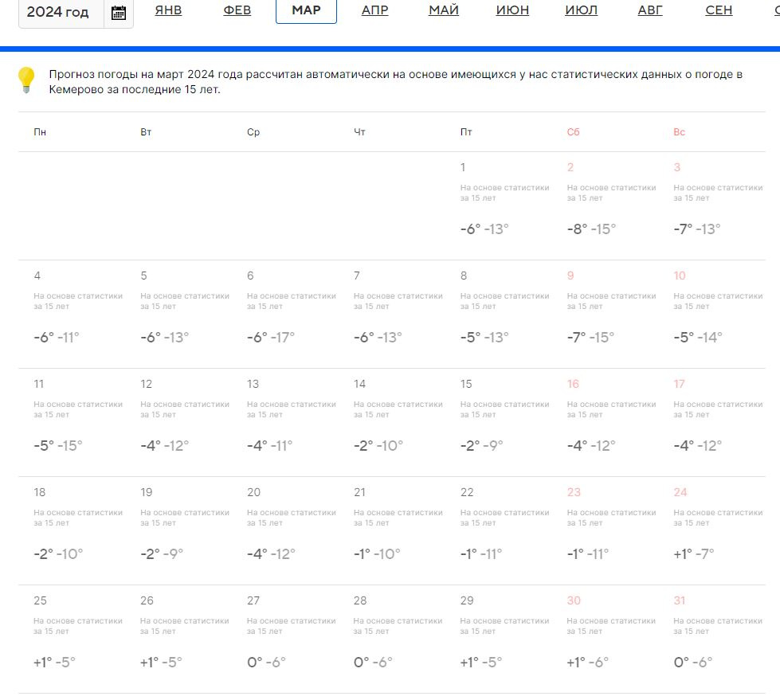Open the ИЮН month forecast
780x700 pixels.
click(x=512, y=10)
